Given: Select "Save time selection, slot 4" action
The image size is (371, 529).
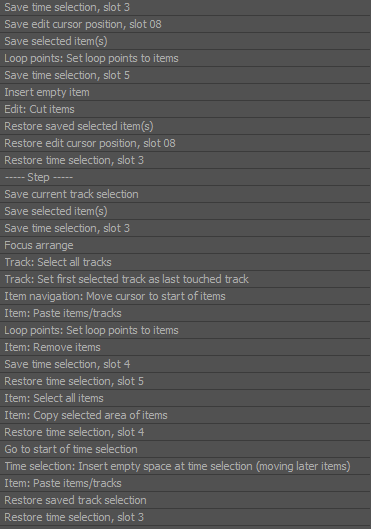Looking at the screenshot, I should click(x=185, y=364).
